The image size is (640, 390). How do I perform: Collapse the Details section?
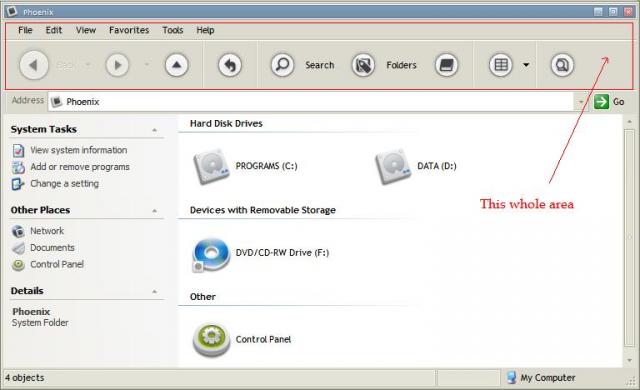(155, 292)
